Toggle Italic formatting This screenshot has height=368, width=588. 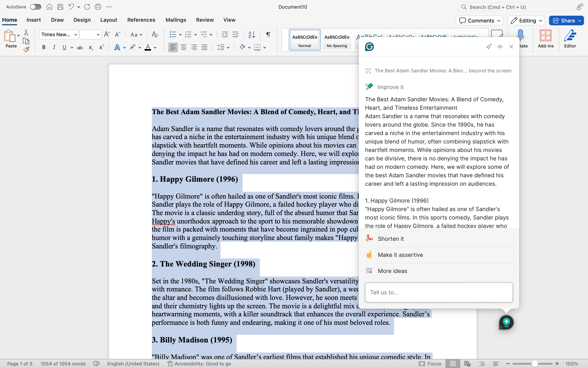pyautogui.click(x=54, y=47)
